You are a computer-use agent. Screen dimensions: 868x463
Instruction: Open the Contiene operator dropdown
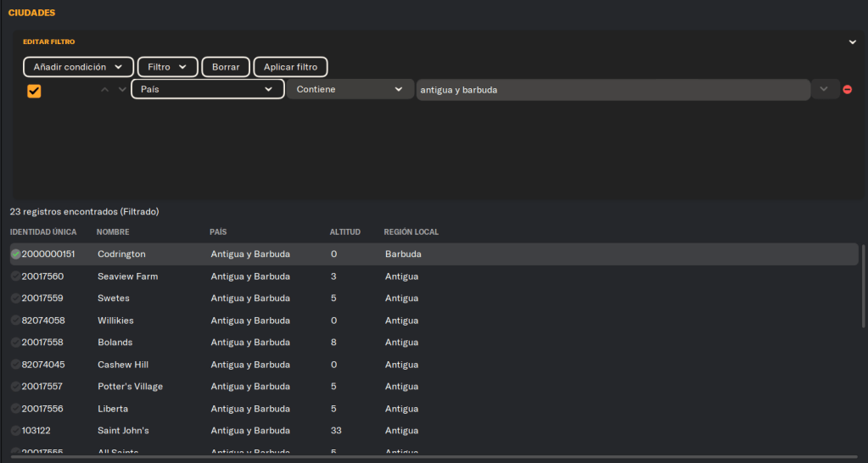click(349, 90)
